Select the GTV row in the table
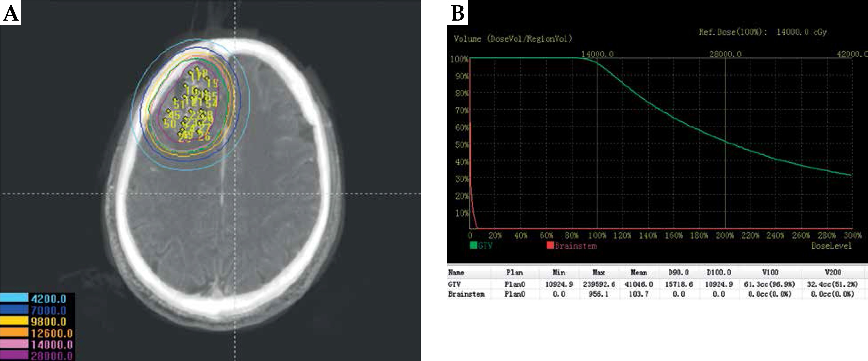The image size is (868, 361). point(454,285)
